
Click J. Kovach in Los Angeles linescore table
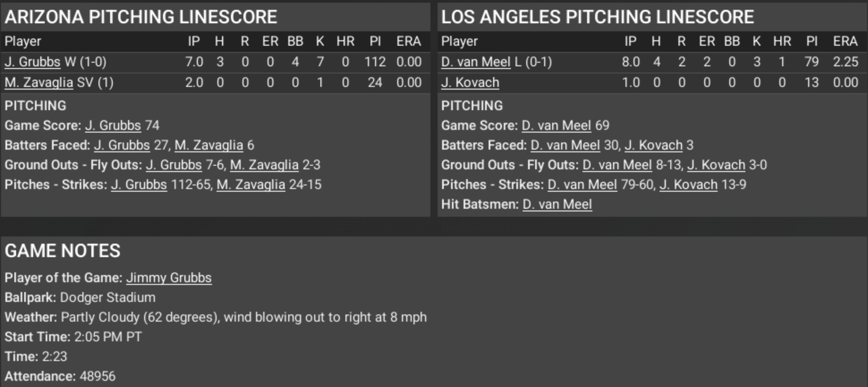(470, 82)
